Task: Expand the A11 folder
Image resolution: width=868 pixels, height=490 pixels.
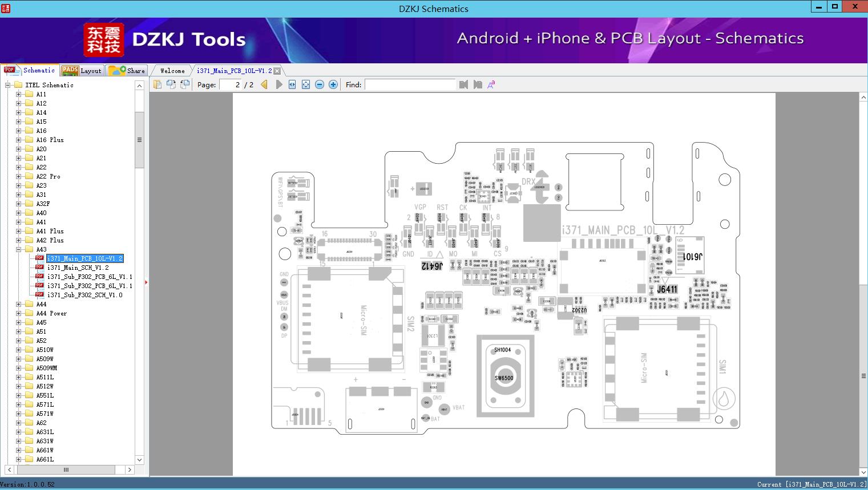Action: coord(18,94)
